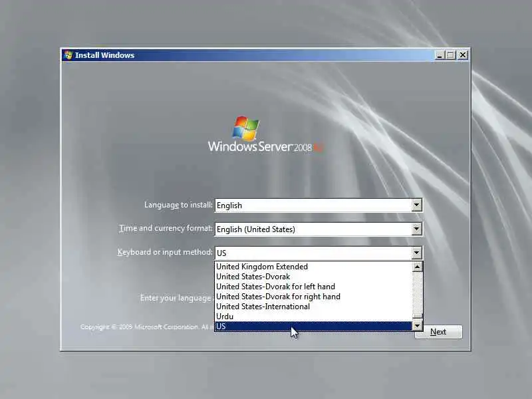Viewport: 532px width, 399px height.
Task: Click the Next button
Action: point(438,332)
